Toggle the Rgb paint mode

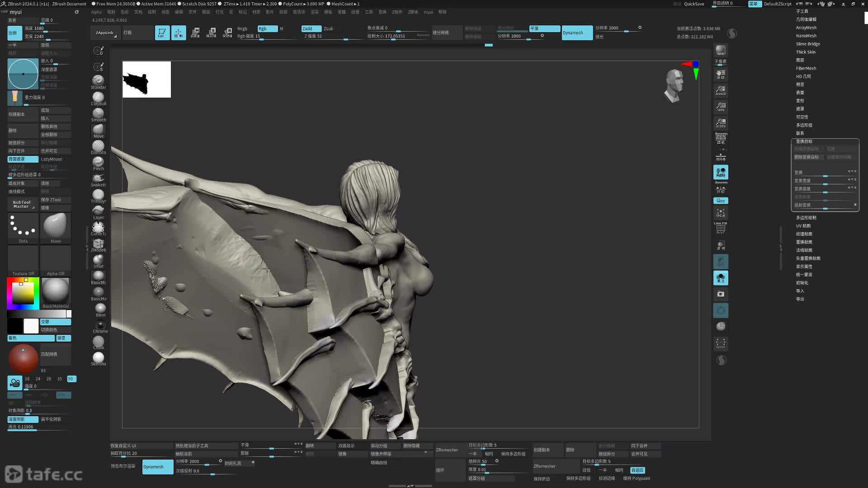tap(267, 28)
